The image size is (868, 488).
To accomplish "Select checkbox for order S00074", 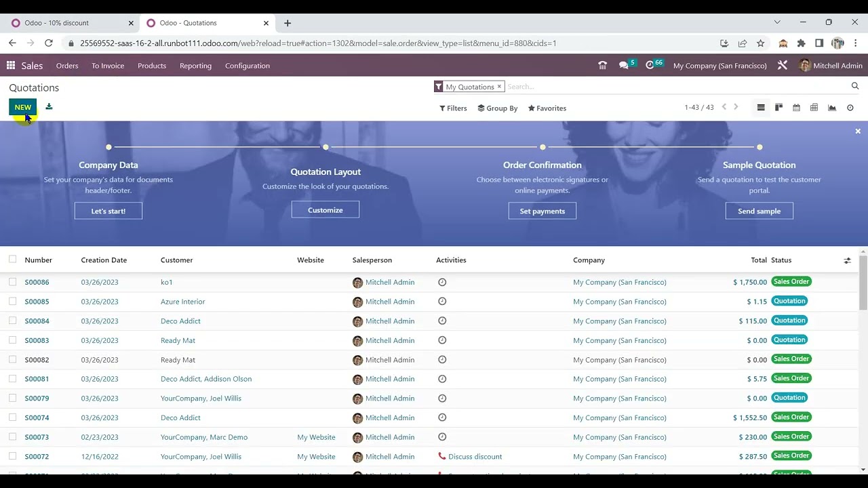I will (12, 418).
